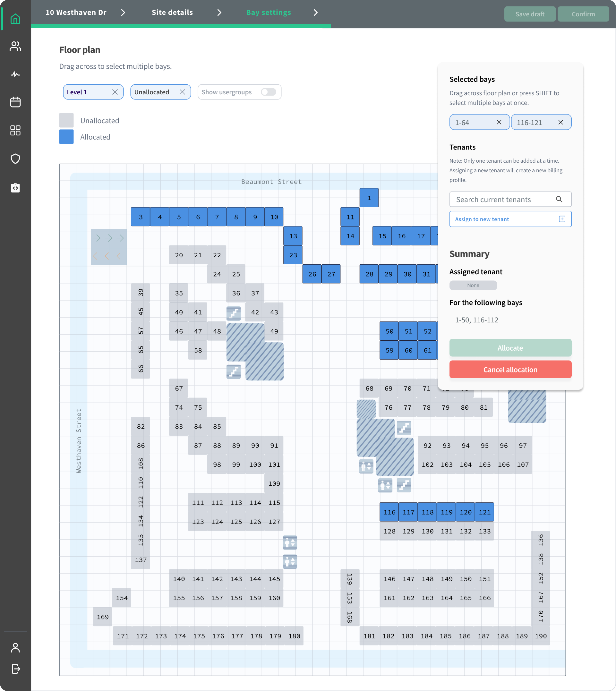Image resolution: width=616 pixels, height=691 pixels.
Task: Select allocated bay 1
Action: pos(369,198)
